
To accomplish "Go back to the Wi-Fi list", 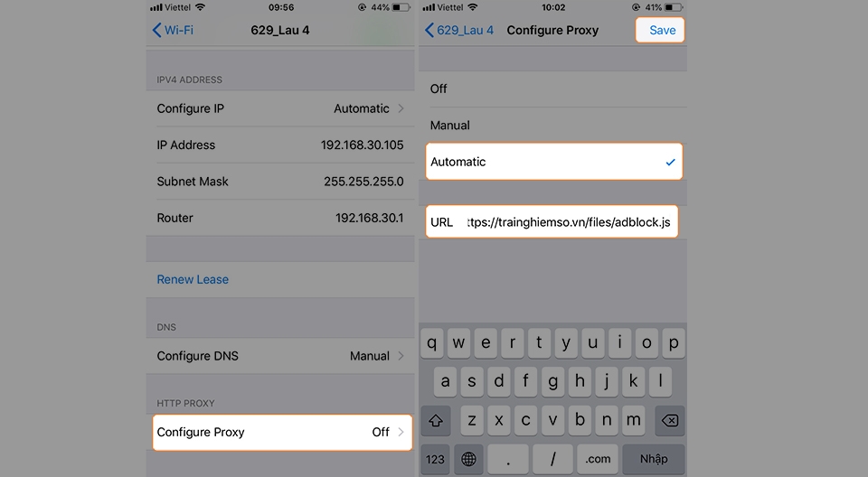I will tap(173, 30).
